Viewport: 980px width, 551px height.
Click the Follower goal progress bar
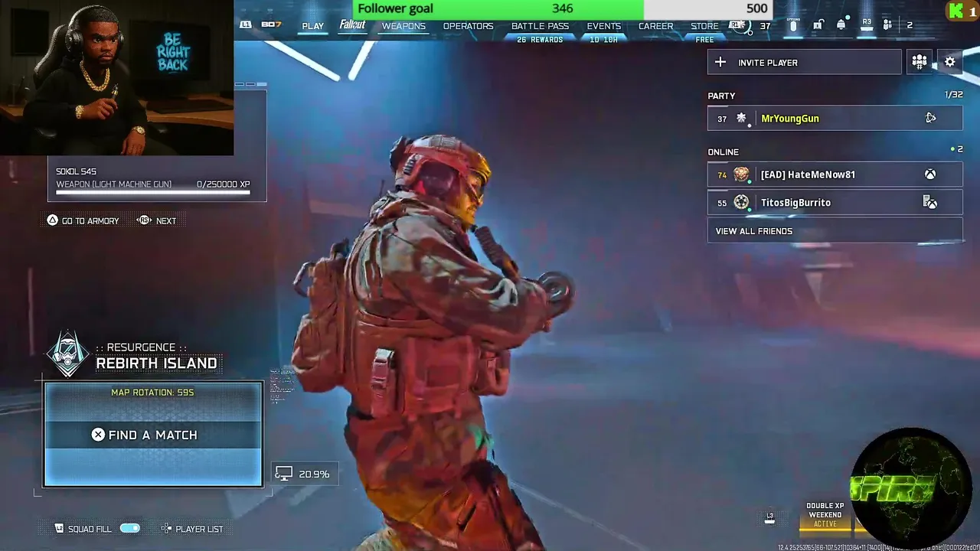[x=563, y=9]
